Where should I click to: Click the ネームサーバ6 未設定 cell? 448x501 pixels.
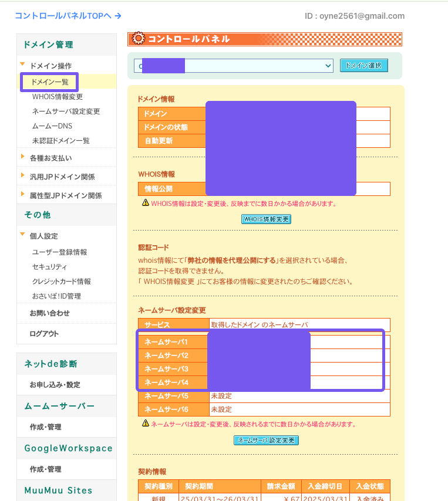click(299, 409)
